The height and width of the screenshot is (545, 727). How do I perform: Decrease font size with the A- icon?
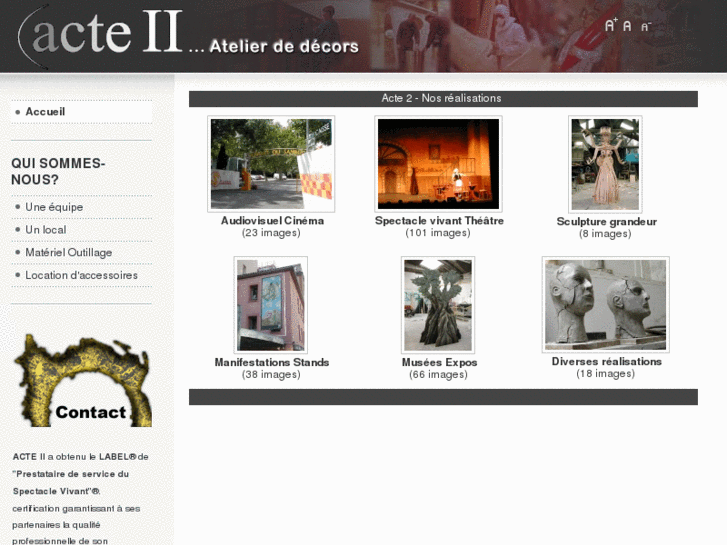[x=646, y=26]
